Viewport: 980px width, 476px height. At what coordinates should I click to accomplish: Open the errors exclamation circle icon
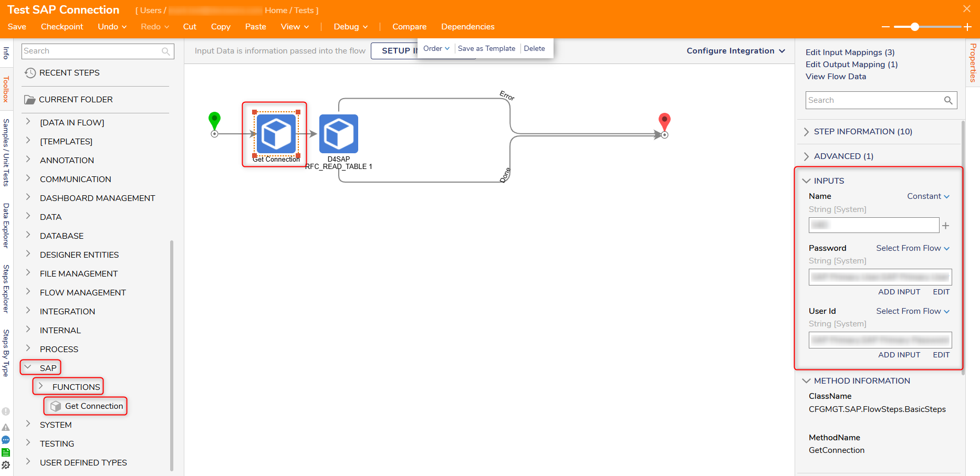coord(6,412)
